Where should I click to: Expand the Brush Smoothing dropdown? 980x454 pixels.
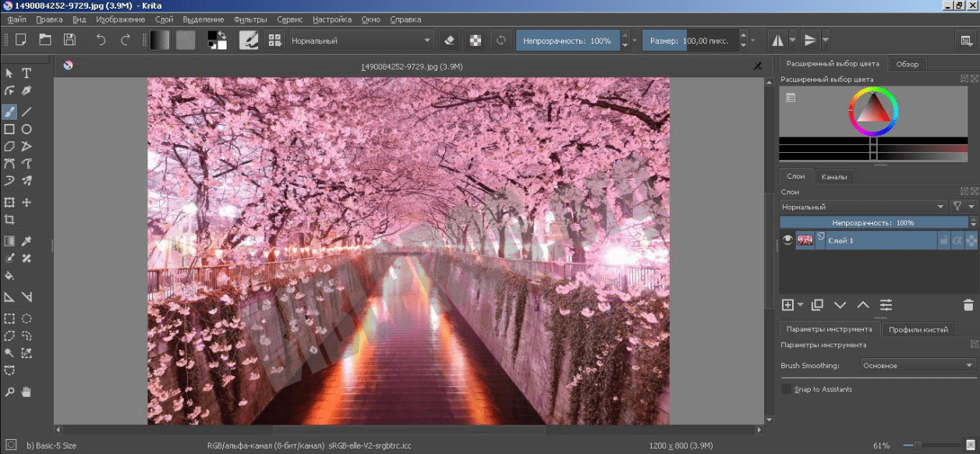tap(918, 365)
